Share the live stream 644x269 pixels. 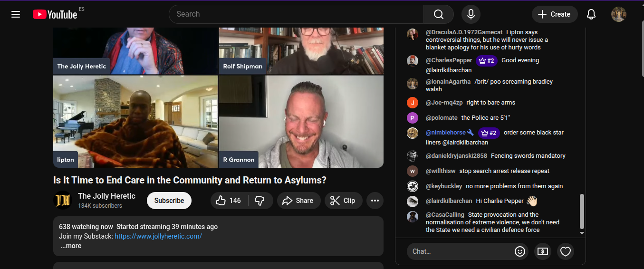point(298,201)
